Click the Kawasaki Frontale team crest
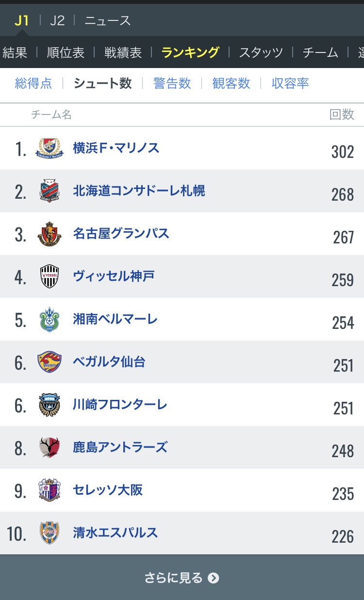364x600 pixels. click(50, 405)
